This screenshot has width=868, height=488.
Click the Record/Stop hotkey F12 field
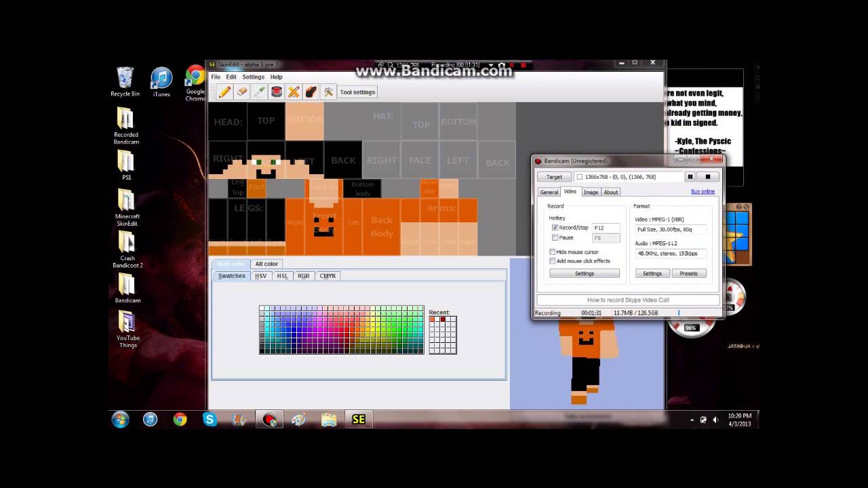(606, 228)
